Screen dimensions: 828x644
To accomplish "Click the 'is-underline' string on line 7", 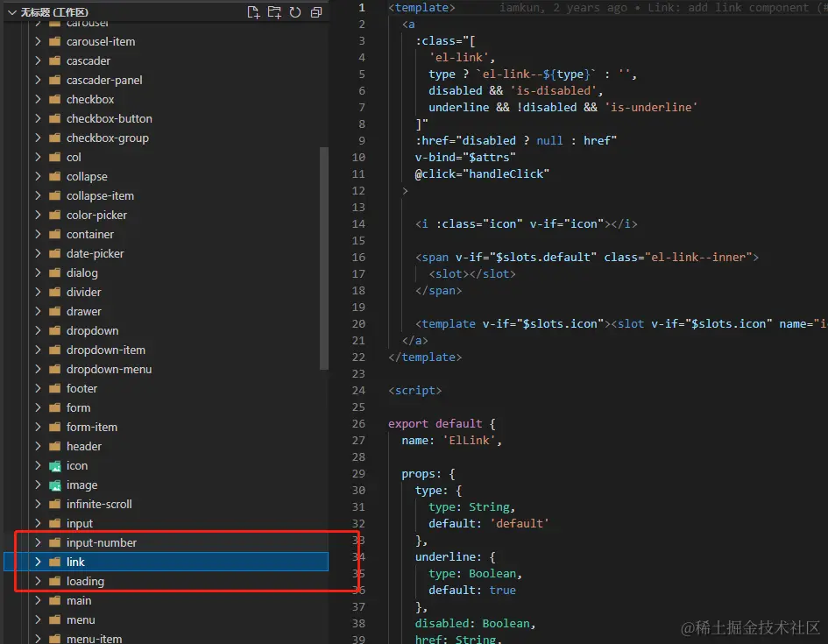I will pyautogui.click(x=651, y=107).
